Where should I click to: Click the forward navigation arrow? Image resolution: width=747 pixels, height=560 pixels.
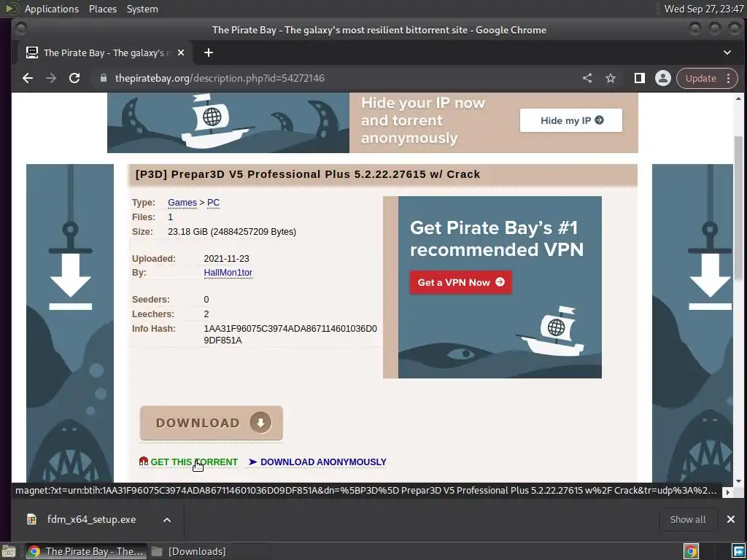(51, 78)
